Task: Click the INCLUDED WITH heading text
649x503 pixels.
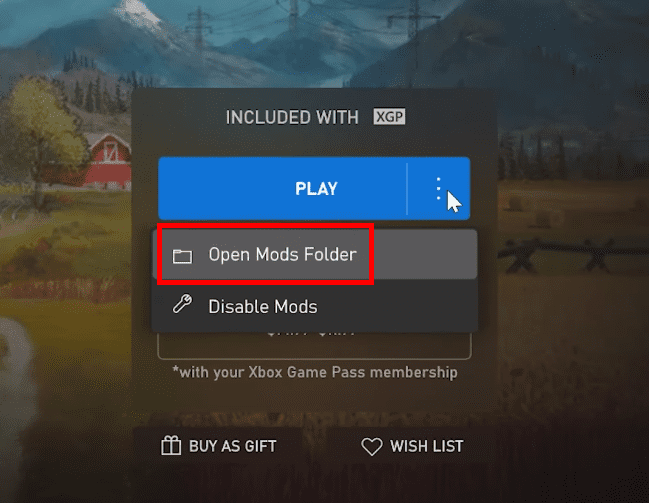Action: click(x=292, y=117)
